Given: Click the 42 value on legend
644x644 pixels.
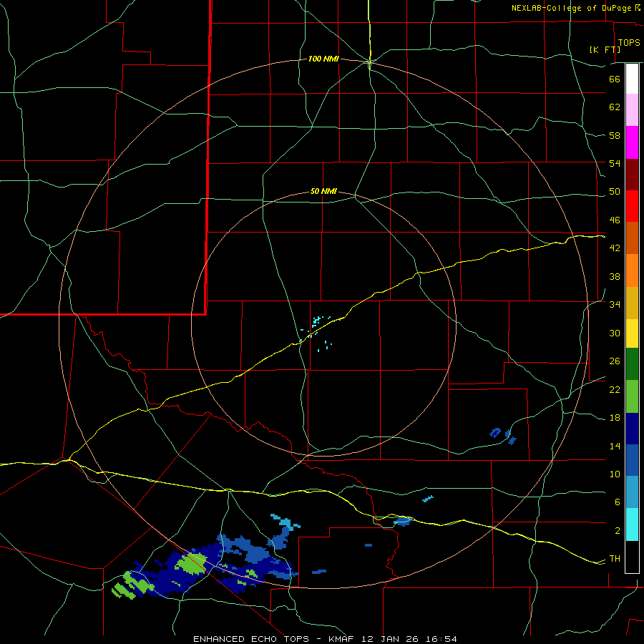Looking at the screenshot, I should pyautogui.click(x=615, y=248).
